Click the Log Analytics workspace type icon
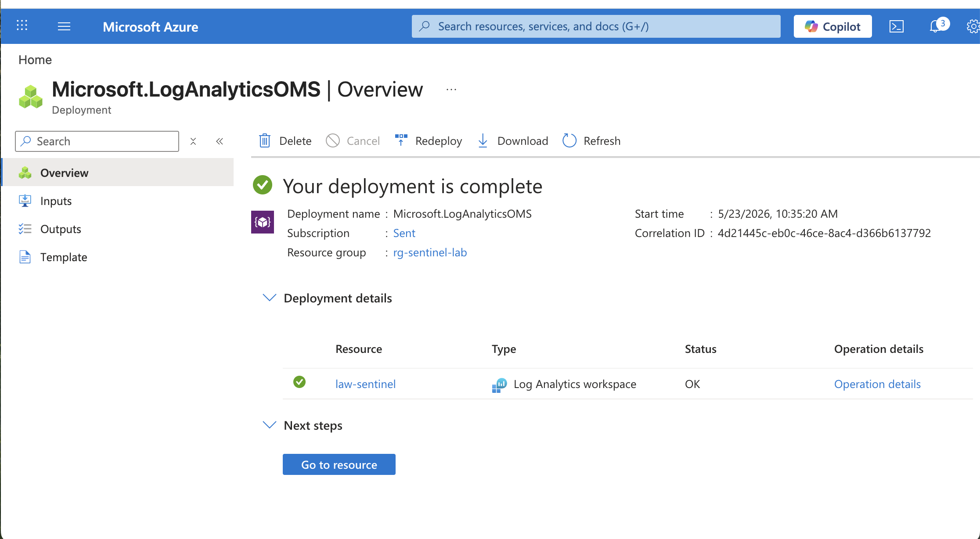This screenshot has width=980, height=539. tap(499, 385)
